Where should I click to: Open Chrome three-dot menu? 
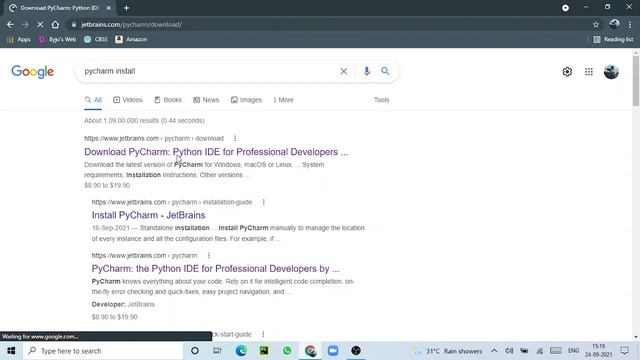pyautogui.click(x=630, y=24)
